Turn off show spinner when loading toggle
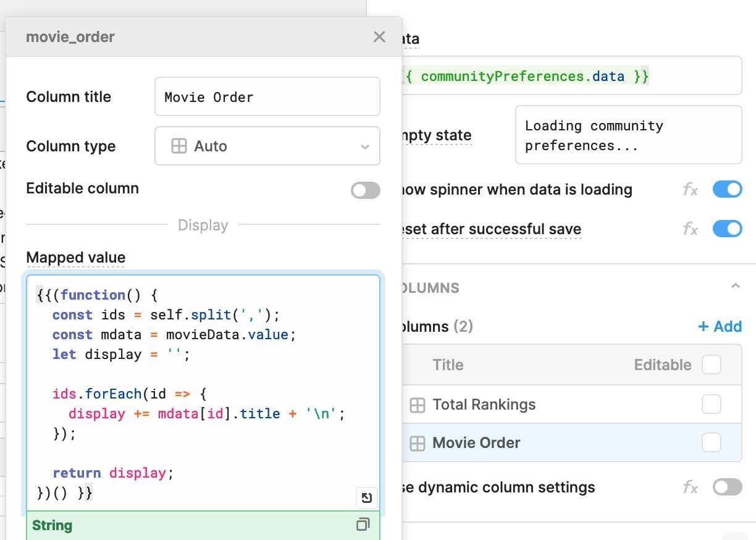 tap(727, 190)
